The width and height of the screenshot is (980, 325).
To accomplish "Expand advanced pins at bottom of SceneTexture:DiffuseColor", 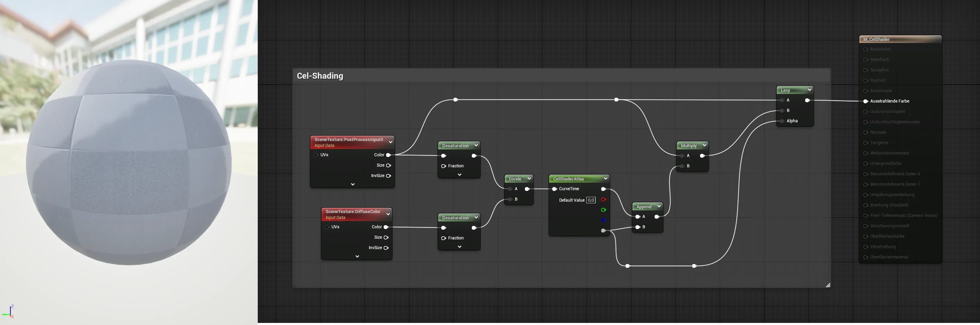I will click(357, 257).
